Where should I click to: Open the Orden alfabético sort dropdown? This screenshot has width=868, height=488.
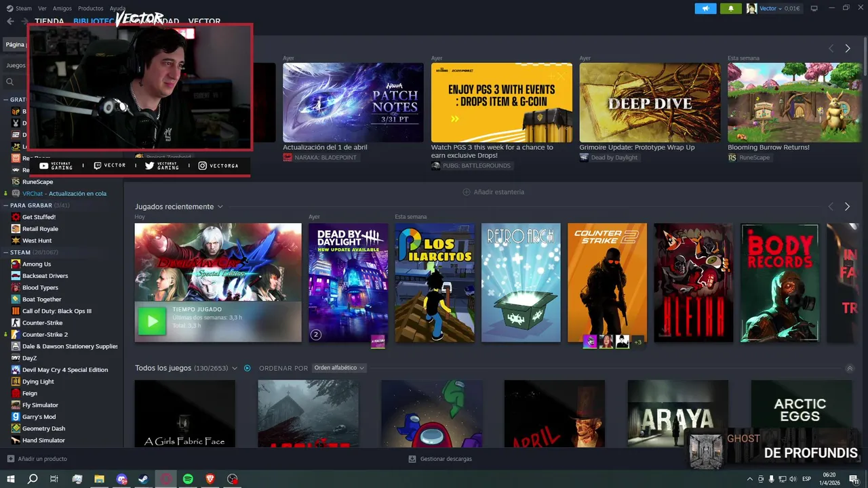coord(339,368)
